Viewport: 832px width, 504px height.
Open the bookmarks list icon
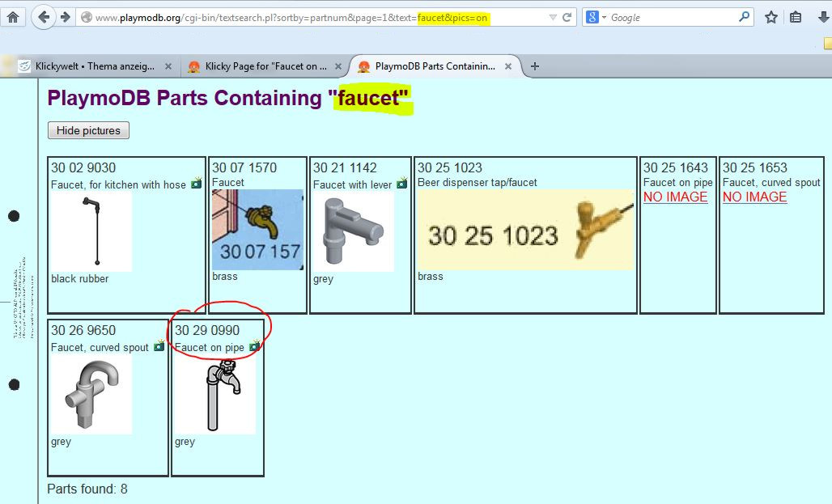click(x=796, y=17)
